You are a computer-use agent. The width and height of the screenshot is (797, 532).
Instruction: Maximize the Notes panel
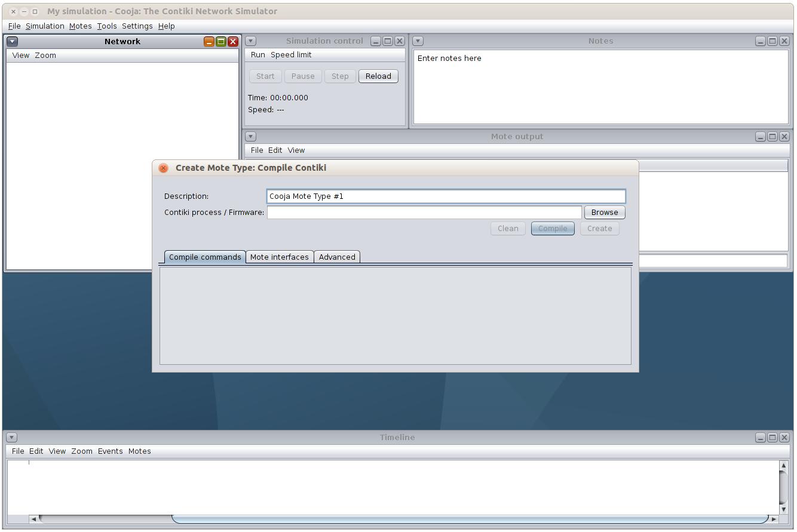(773, 41)
